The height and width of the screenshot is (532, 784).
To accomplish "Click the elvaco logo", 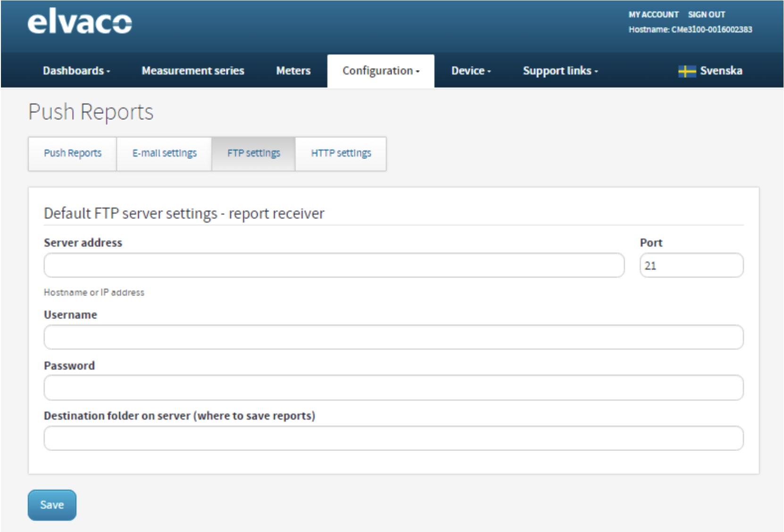I will click(x=80, y=22).
